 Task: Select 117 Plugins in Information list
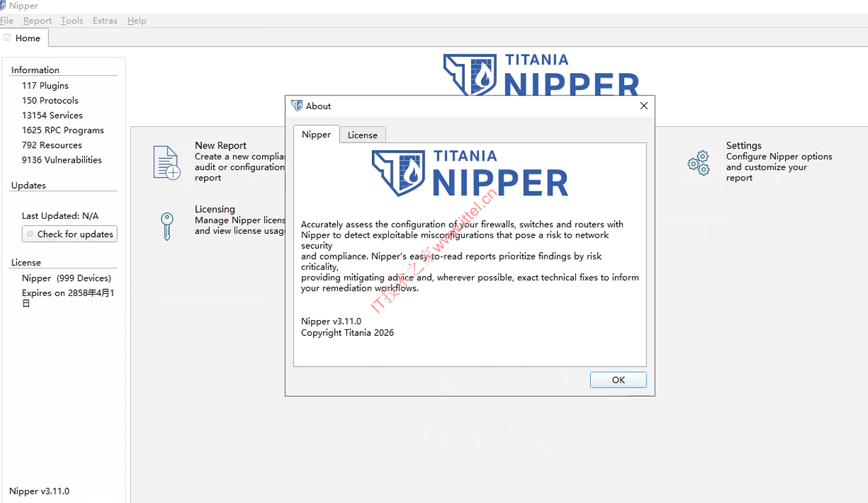click(x=45, y=86)
